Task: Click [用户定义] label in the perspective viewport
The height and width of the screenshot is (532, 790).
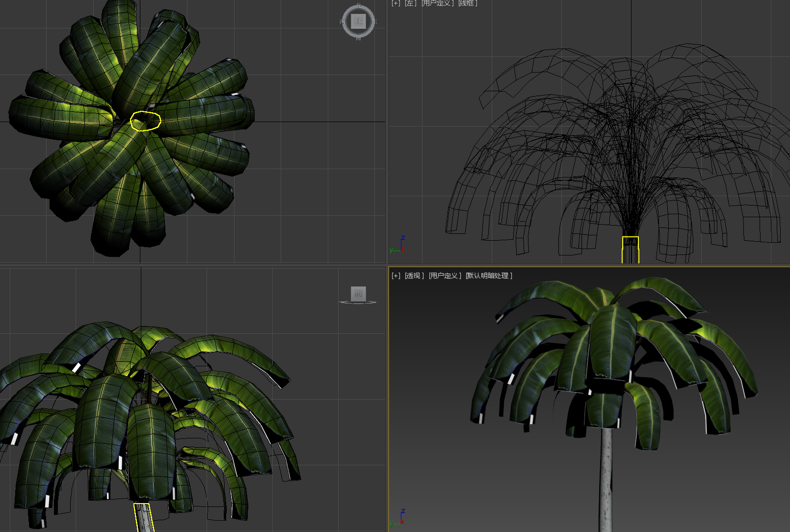Action: 445,276
